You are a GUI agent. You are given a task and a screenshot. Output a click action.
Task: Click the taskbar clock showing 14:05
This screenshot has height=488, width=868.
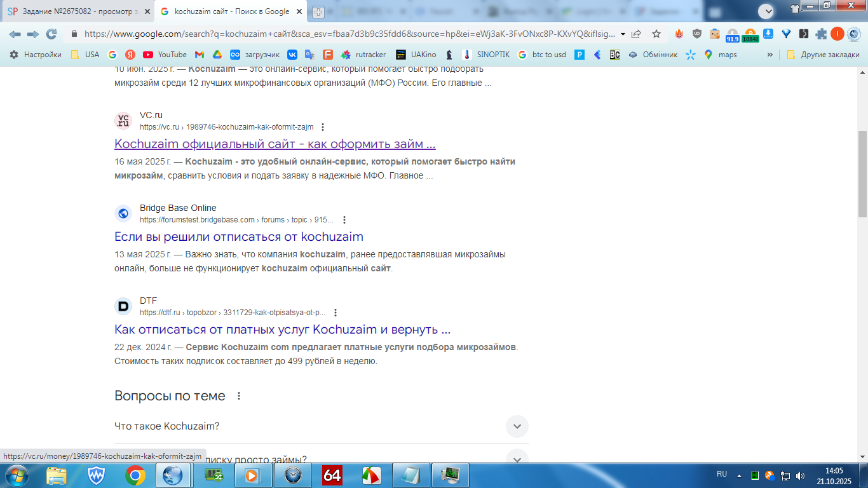834,476
